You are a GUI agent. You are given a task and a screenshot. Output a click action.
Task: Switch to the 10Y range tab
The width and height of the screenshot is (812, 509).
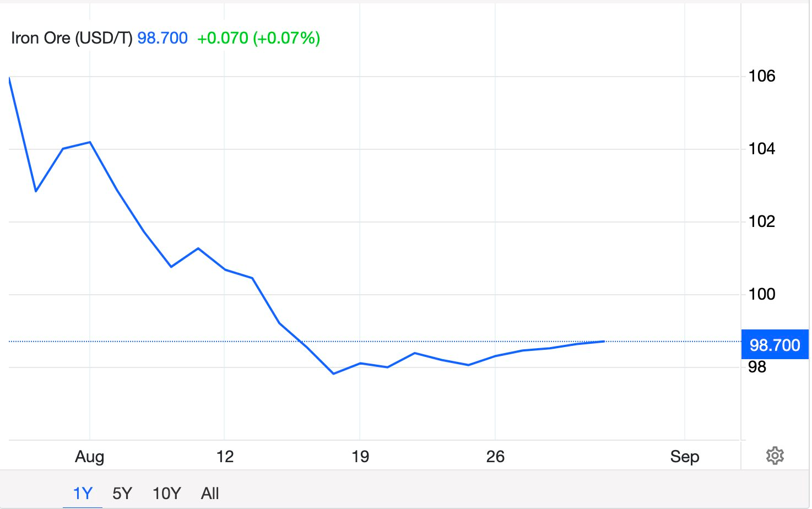[x=166, y=493]
